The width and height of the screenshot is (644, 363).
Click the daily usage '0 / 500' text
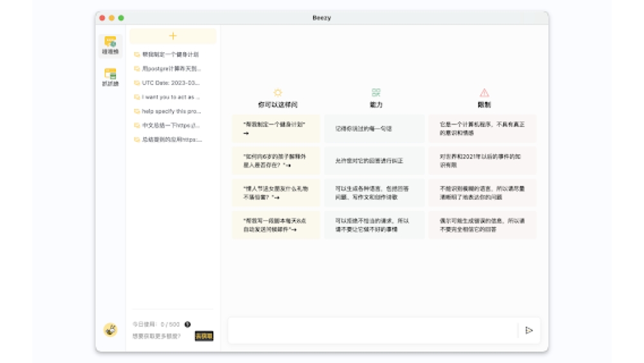point(170,324)
